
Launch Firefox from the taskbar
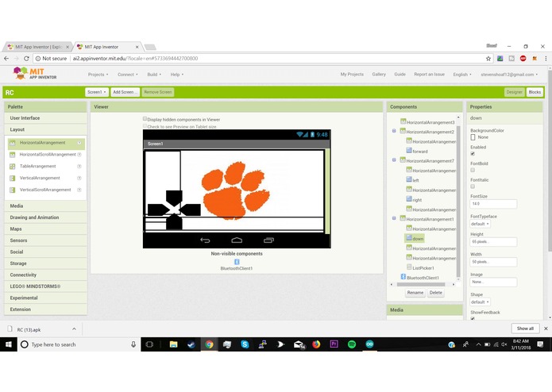(x=316, y=344)
